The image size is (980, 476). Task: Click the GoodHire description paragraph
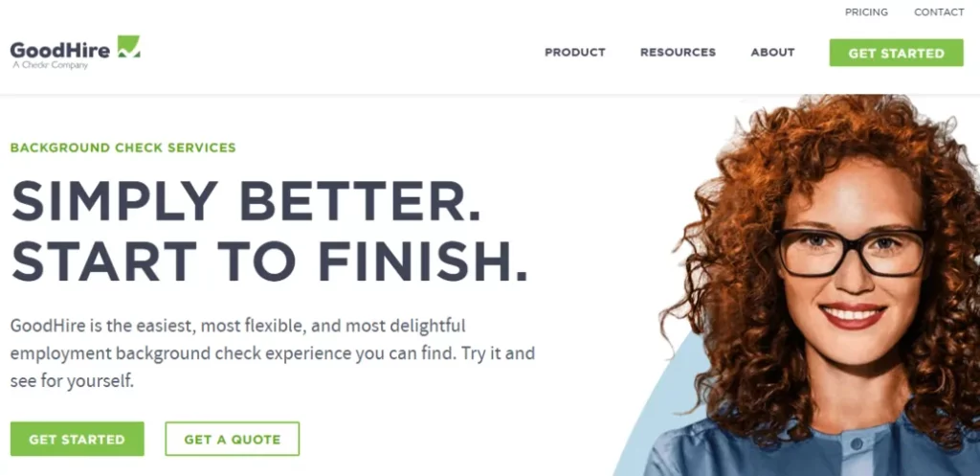click(273, 353)
